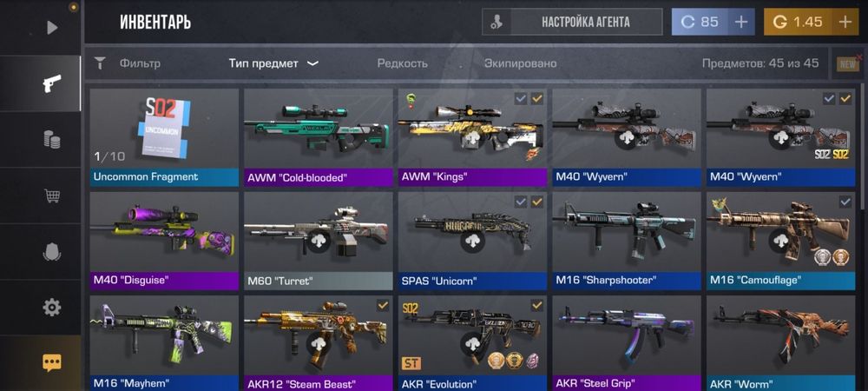Open the shopping cart store icon
868x391 pixels.
point(52,195)
